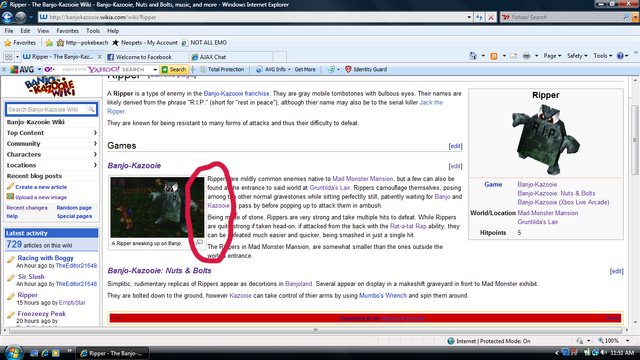The width and height of the screenshot is (640, 360).
Task: Click the Identity Guard shield item
Action: tap(366, 69)
